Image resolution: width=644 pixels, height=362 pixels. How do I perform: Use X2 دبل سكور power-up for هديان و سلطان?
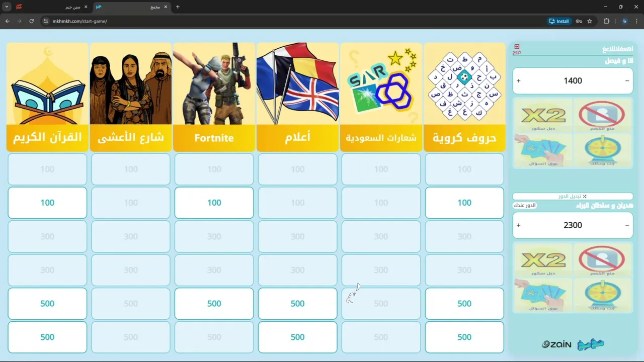(543, 260)
